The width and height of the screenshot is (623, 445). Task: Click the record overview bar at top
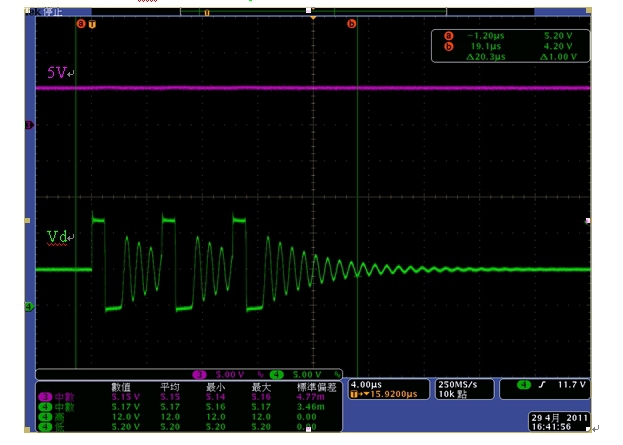pyautogui.click(x=313, y=12)
